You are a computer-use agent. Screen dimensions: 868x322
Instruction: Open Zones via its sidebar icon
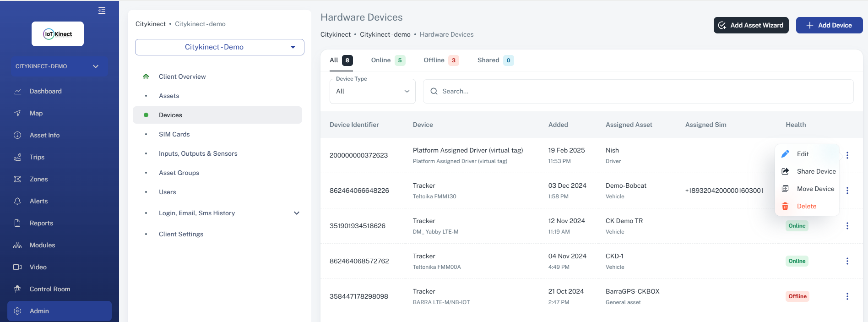coord(17,179)
